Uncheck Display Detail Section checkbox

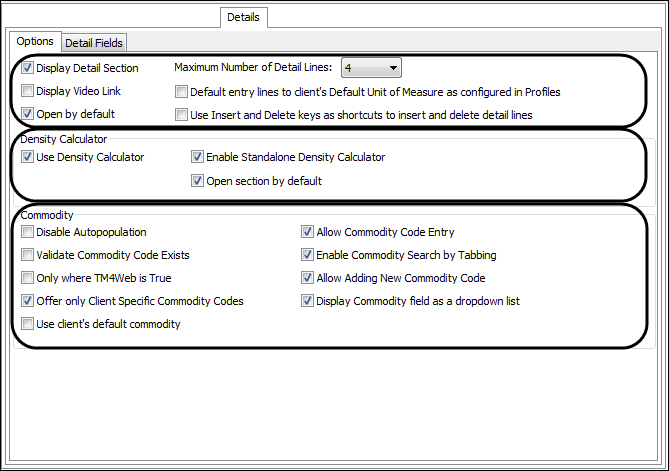[x=27, y=68]
